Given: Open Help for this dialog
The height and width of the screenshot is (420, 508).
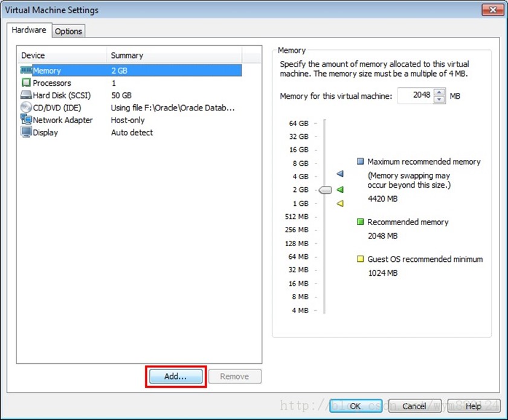Looking at the screenshot, I should point(474,406).
